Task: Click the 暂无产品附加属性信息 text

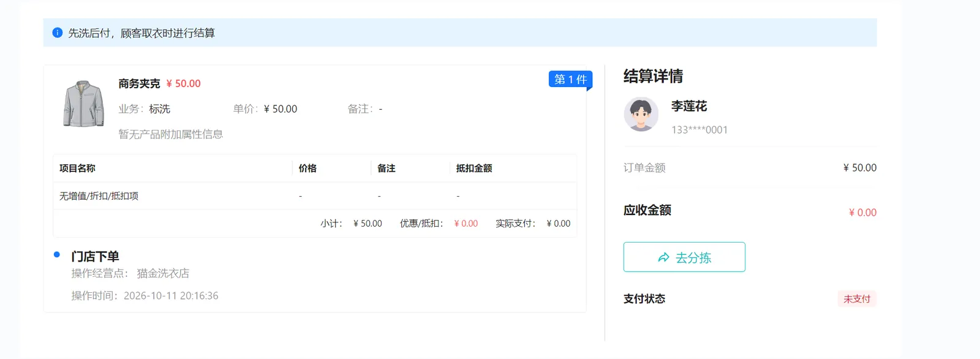Action: [171, 134]
